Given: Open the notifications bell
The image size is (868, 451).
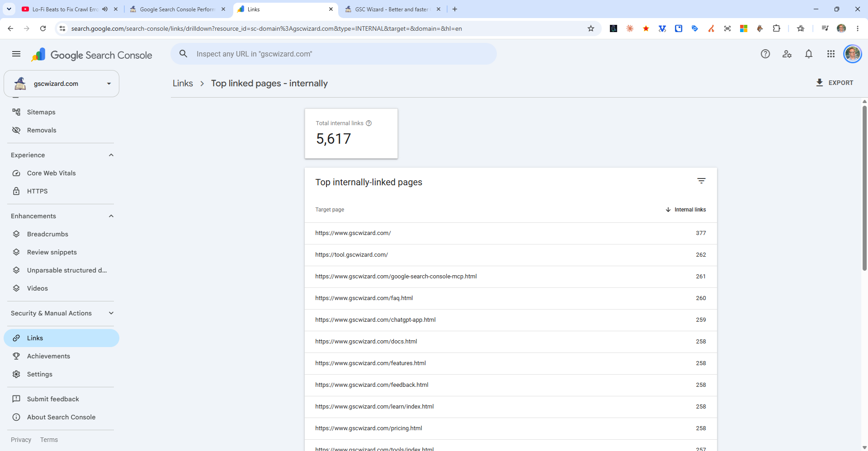Looking at the screenshot, I should pos(809,54).
